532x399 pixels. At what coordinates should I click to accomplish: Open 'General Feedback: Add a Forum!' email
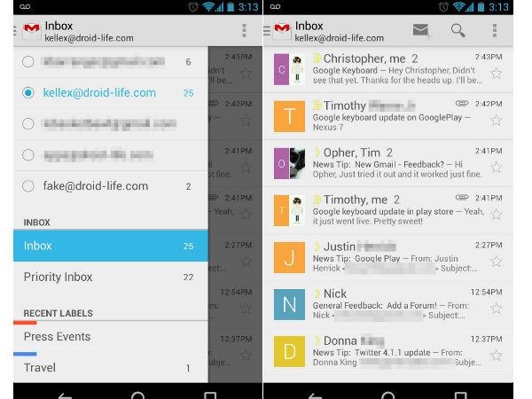pyautogui.click(x=388, y=304)
